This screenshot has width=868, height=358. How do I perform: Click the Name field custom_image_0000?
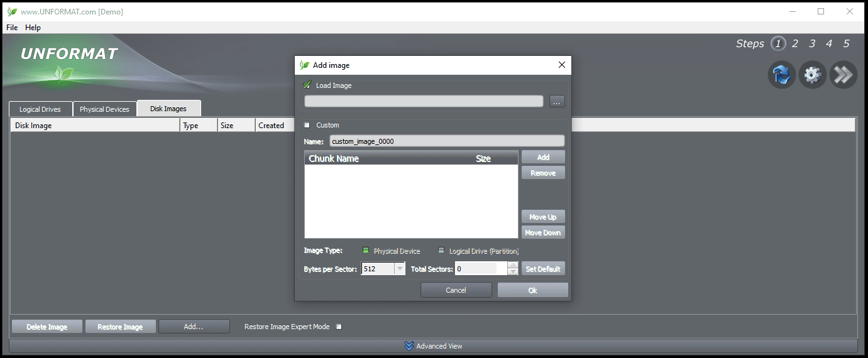447,141
